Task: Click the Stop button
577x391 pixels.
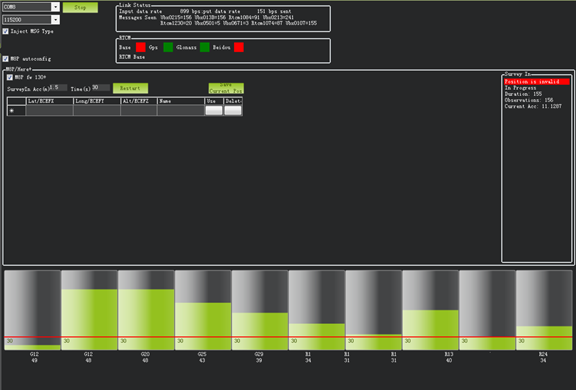Action: pos(80,7)
